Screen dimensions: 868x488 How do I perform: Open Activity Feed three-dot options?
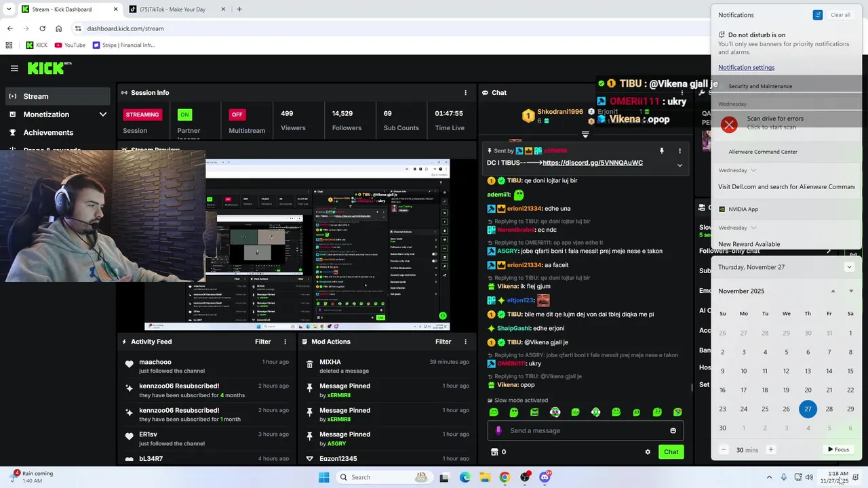(285, 342)
